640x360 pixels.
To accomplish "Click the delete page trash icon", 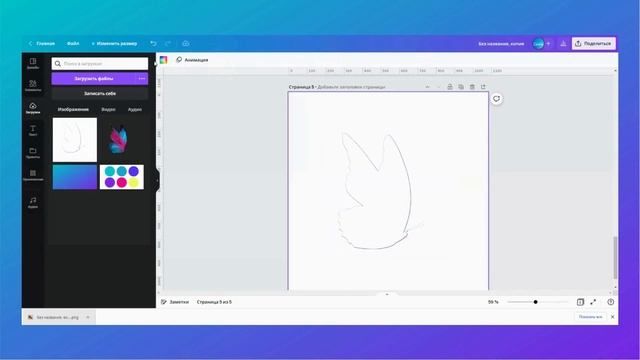I will pos(472,87).
